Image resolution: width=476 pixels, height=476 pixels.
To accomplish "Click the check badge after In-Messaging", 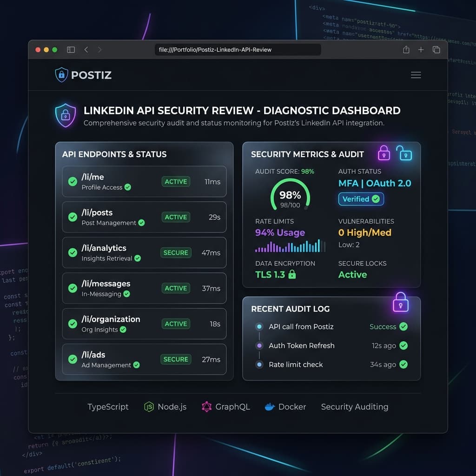I will 126,294.
